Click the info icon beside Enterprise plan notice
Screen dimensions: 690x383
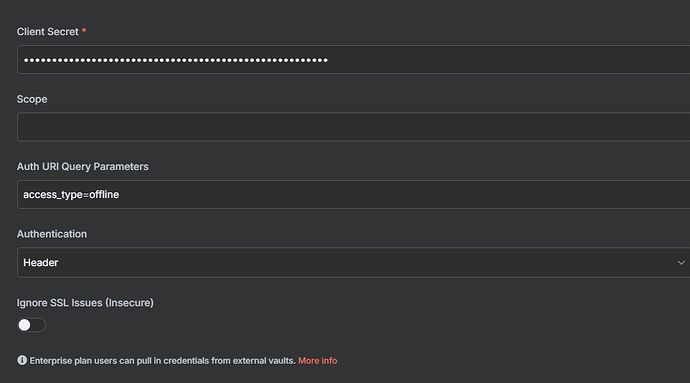[22, 360]
